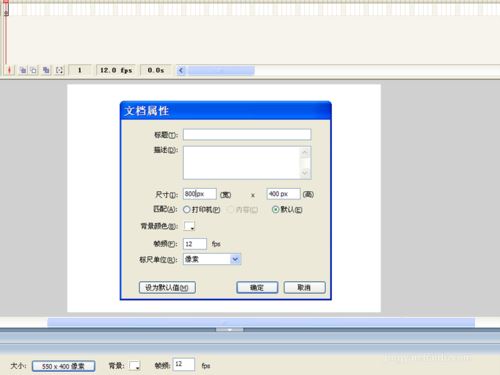Click the stage horizontal scrollbar

pyautogui.click(x=261, y=322)
